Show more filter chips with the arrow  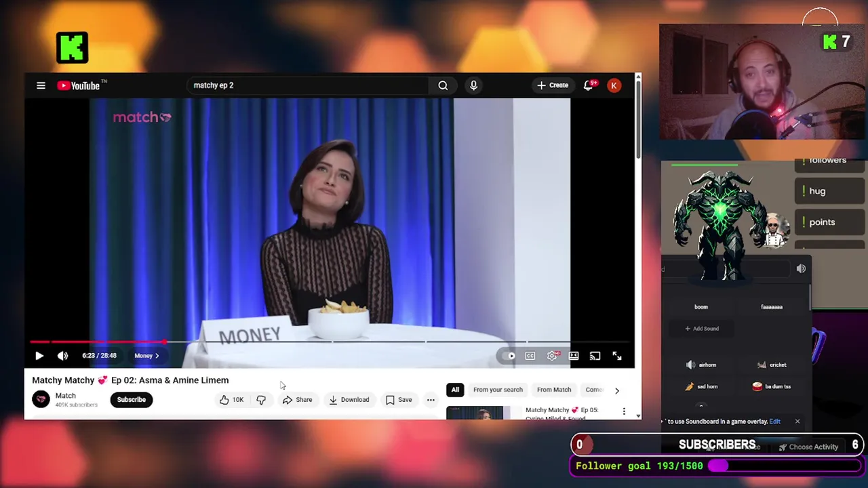tap(616, 390)
